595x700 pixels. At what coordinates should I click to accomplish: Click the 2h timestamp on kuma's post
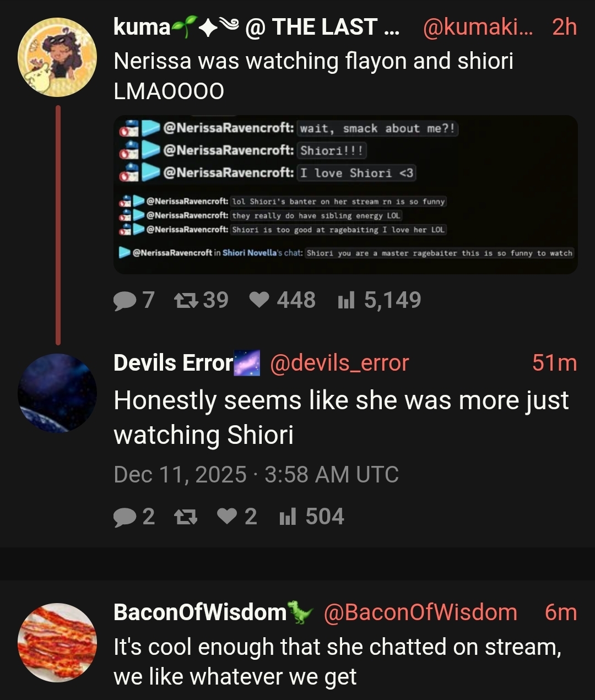click(564, 27)
